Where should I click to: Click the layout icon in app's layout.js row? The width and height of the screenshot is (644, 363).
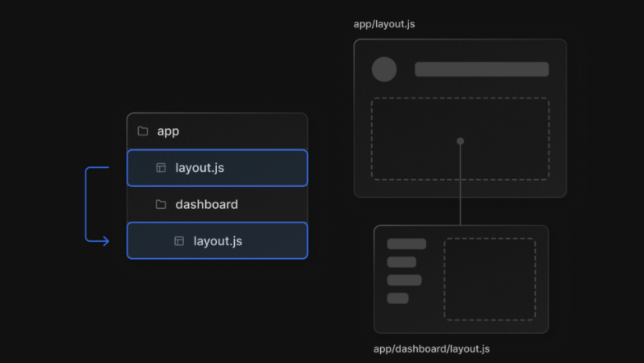(161, 168)
